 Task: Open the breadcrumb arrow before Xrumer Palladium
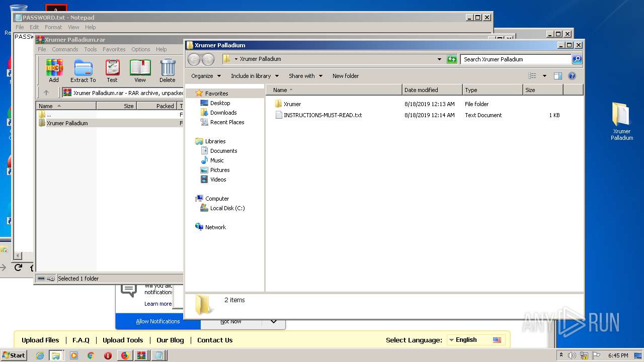(x=236, y=59)
